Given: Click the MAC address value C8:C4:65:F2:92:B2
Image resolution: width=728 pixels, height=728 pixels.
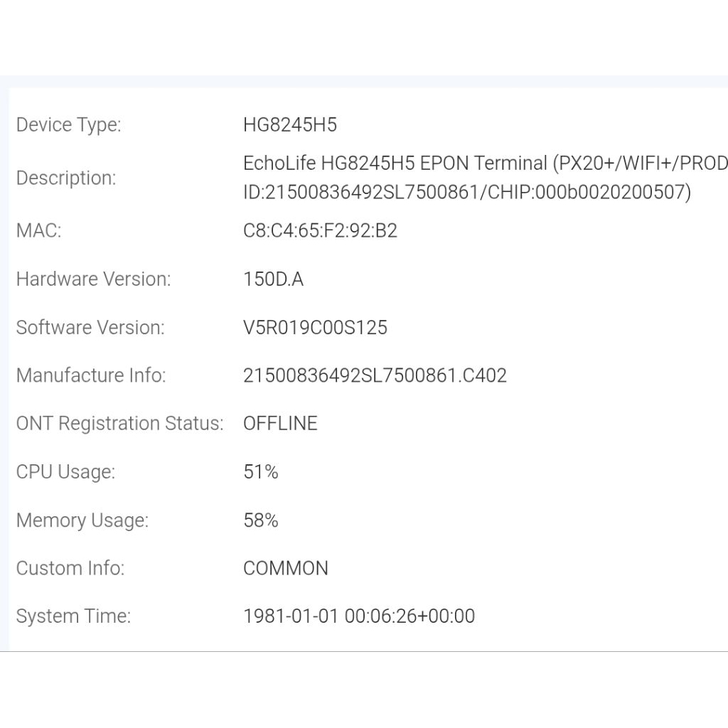Looking at the screenshot, I should (x=320, y=231).
